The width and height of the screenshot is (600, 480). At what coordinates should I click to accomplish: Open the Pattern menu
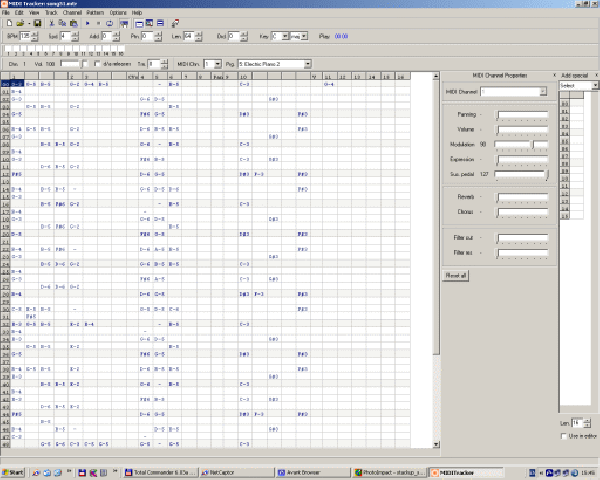pyautogui.click(x=95, y=12)
